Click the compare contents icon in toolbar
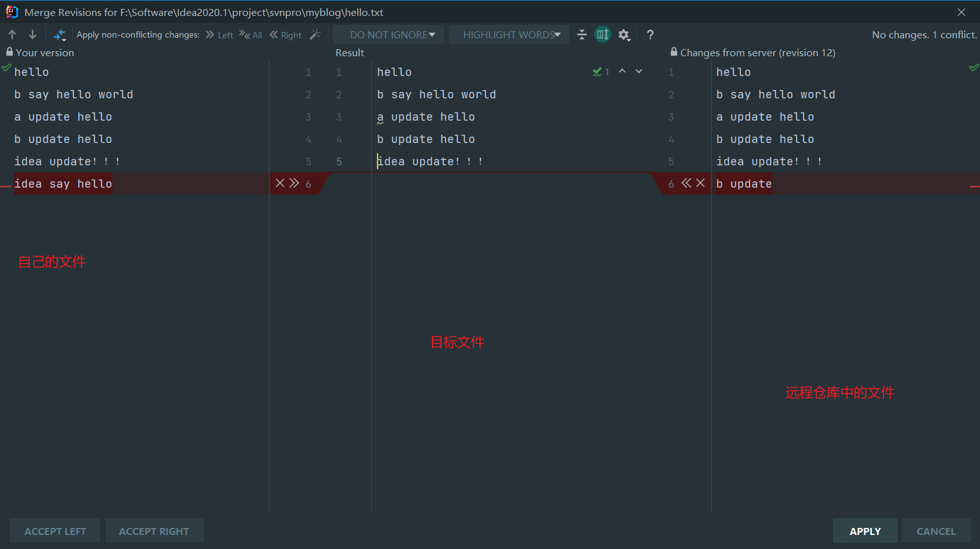This screenshot has height=549, width=980. pyautogui.click(x=59, y=34)
